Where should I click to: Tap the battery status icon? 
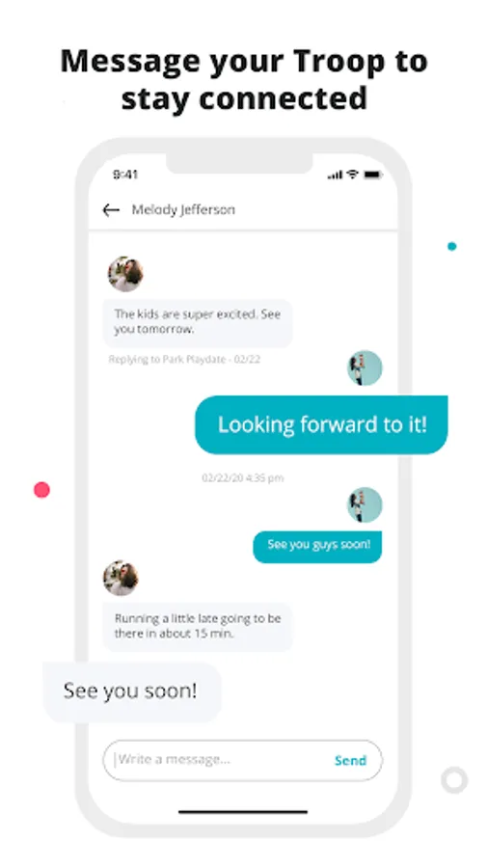pos(373,175)
